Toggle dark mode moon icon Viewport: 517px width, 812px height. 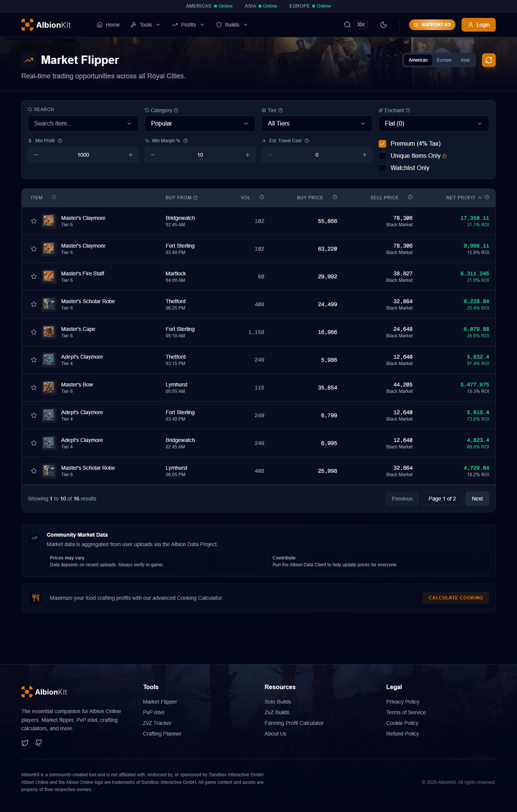(x=384, y=25)
